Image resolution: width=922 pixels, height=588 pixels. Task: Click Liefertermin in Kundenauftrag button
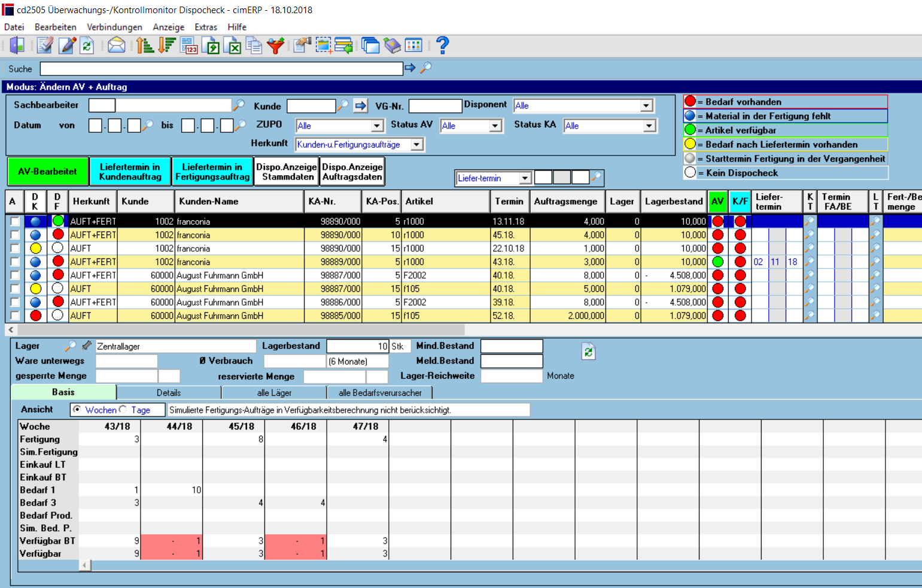point(130,172)
